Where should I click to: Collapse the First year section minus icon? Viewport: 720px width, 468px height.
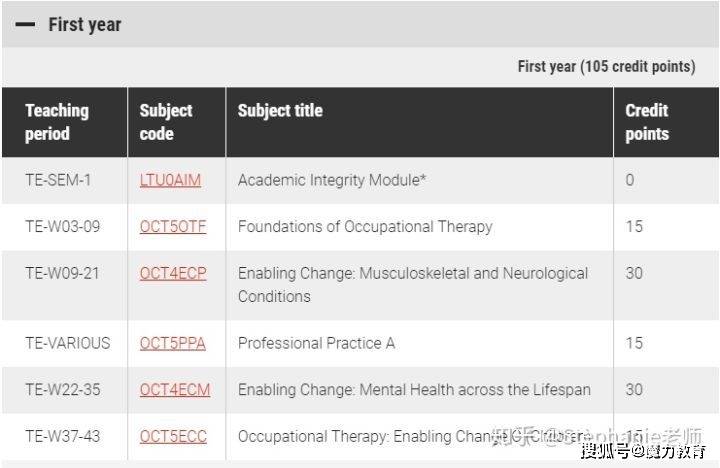tap(25, 25)
